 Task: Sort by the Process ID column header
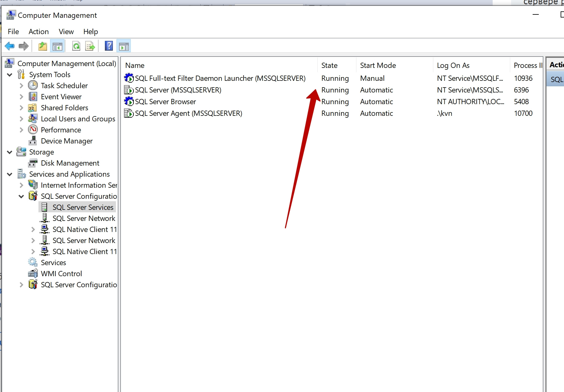(x=526, y=65)
